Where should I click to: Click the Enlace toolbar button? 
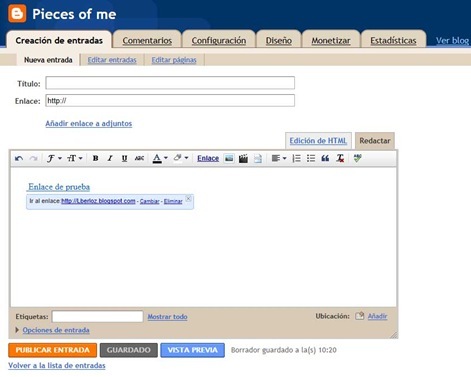point(208,158)
